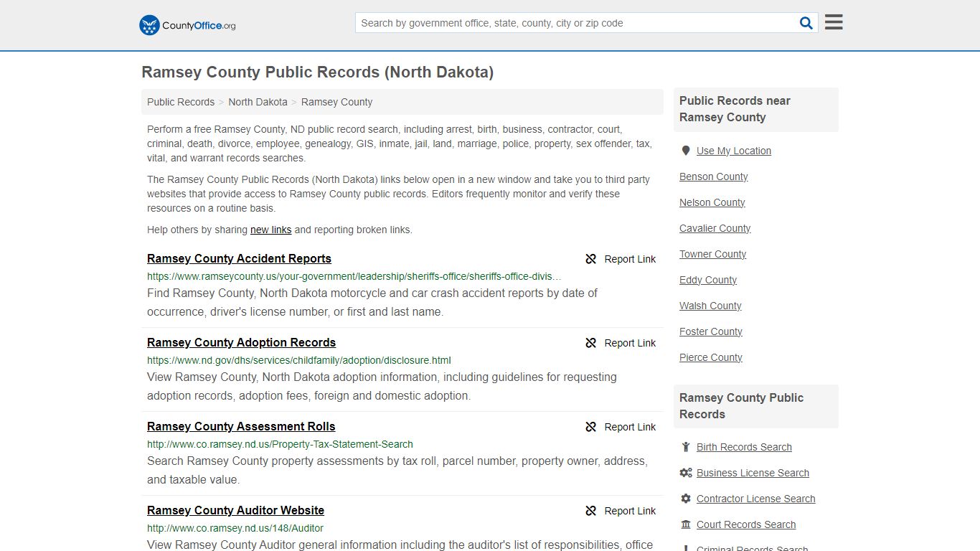Click the Birth Records Search icon
The image size is (980, 551).
tap(686, 447)
